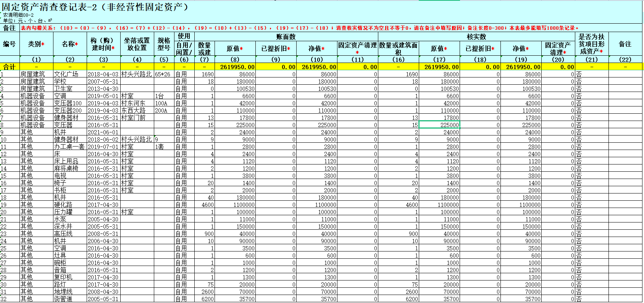Select the 硬化路 name cell
Image resolution: width=644 pixels, height=303 pixels.
pyautogui.click(x=70, y=205)
